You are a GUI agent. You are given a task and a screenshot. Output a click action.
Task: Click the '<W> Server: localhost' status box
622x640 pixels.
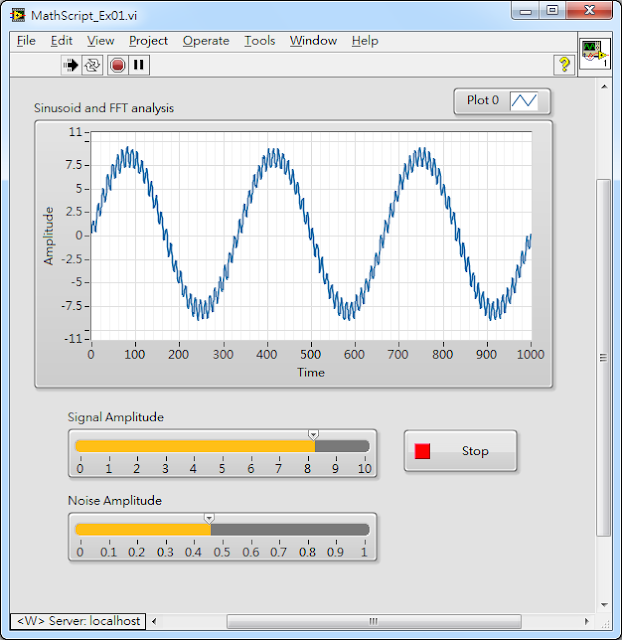pyautogui.click(x=78, y=621)
